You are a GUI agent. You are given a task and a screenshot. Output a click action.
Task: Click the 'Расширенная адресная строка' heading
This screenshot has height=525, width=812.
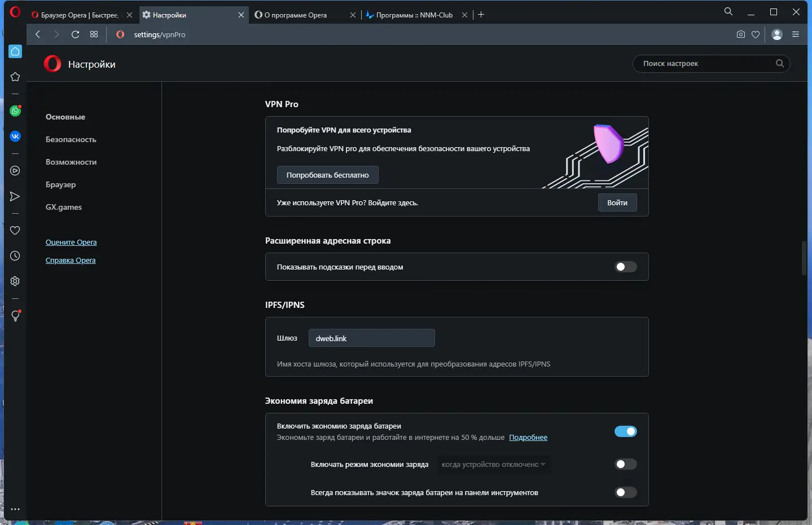328,241
